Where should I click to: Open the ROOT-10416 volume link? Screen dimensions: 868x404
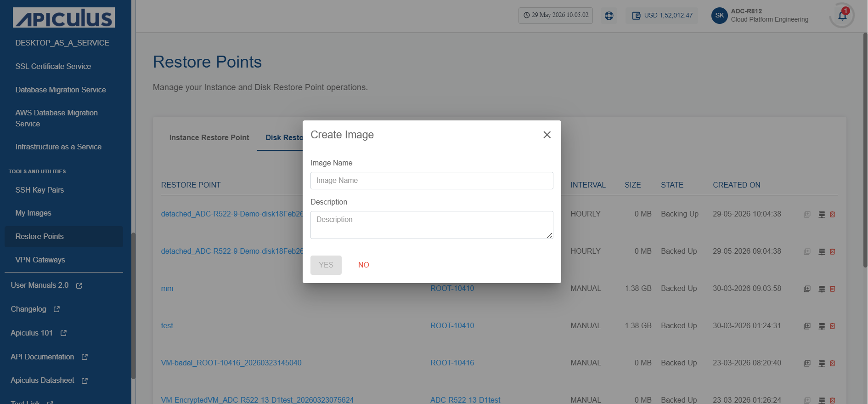(x=452, y=363)
